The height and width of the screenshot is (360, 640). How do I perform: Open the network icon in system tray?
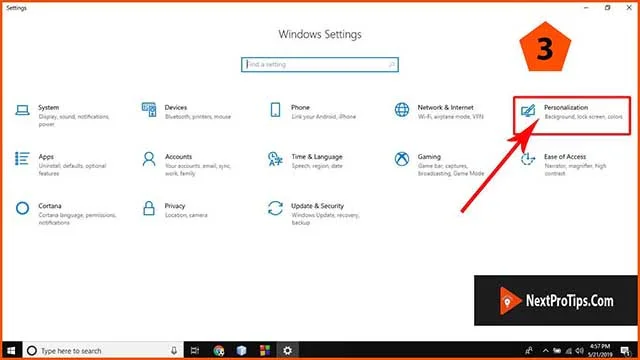569,351
